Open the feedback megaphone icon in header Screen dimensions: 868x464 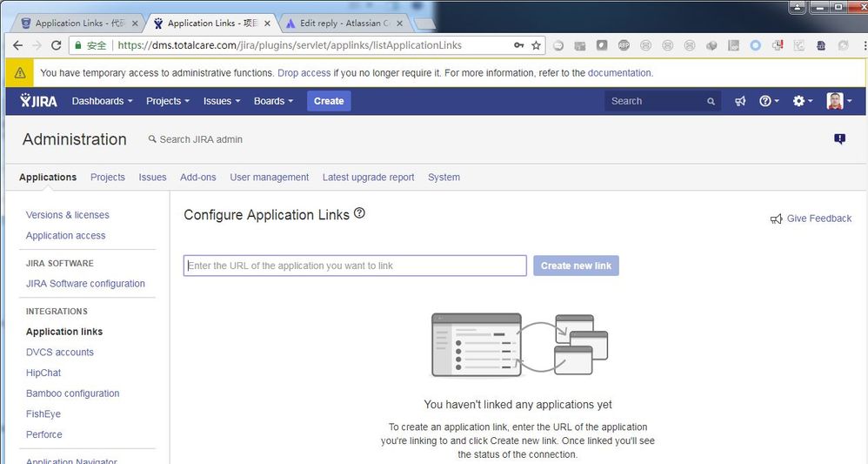740,101
